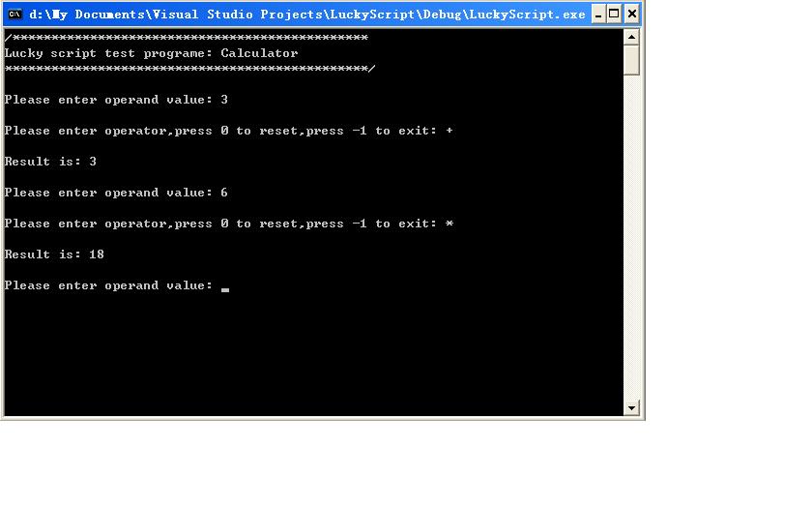Screen dimensions: 812x508
Task: Click the operand value 3 input line
Action: [x=116, y=100]
